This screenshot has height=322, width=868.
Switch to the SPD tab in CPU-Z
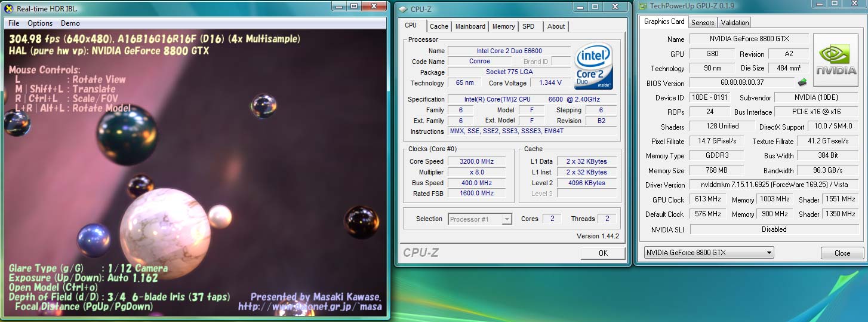coord(528,26)
